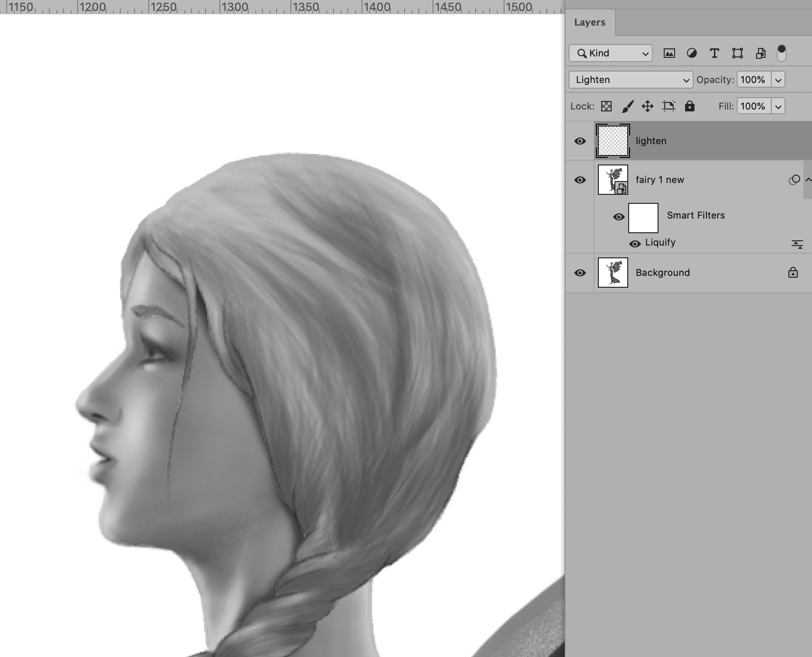
Task: Open the Kind filter dropdown
Action: tap(610, 53)
